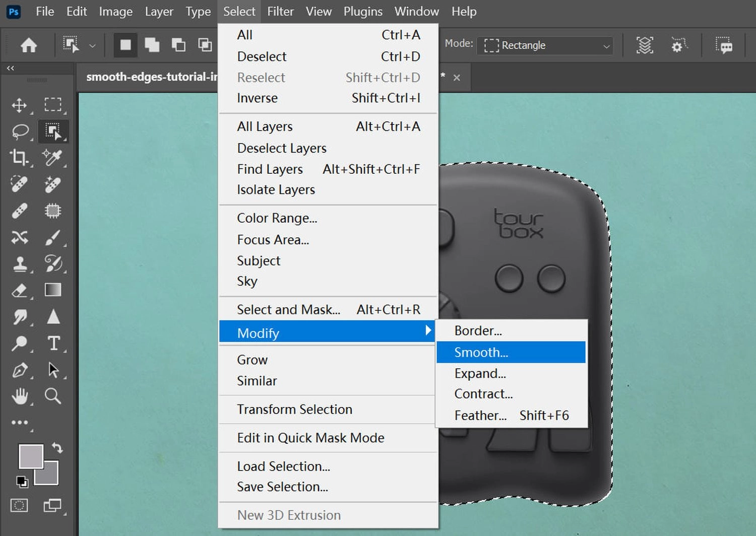Choose Subject from Select menu
Screen dimensions: 756x536
point(328,261)
